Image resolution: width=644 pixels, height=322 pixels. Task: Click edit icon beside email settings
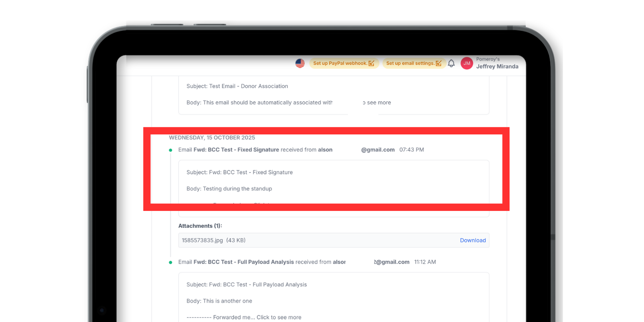click(x=439, y=63)
